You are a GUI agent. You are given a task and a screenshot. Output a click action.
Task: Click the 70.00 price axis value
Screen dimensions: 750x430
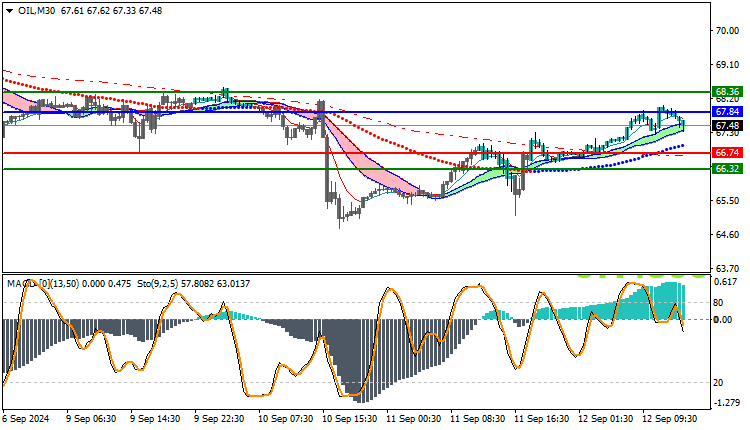[x=727, y=31]
